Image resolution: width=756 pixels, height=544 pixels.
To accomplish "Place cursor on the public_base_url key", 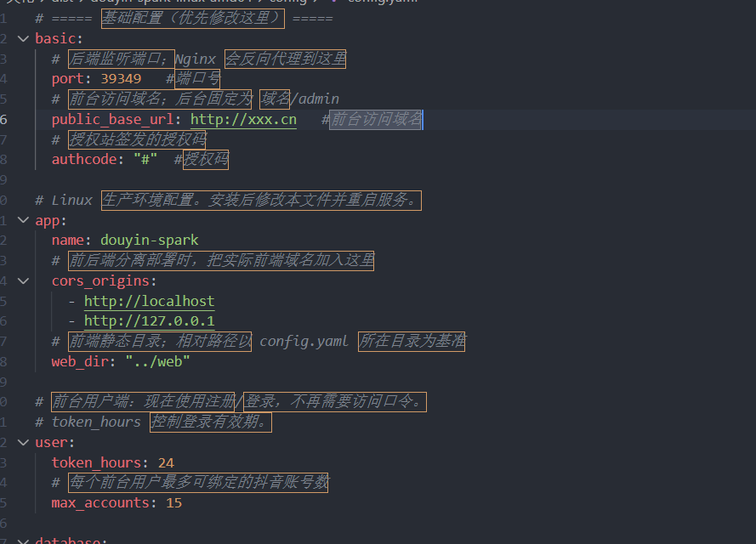I will click(x=112, y=120).
